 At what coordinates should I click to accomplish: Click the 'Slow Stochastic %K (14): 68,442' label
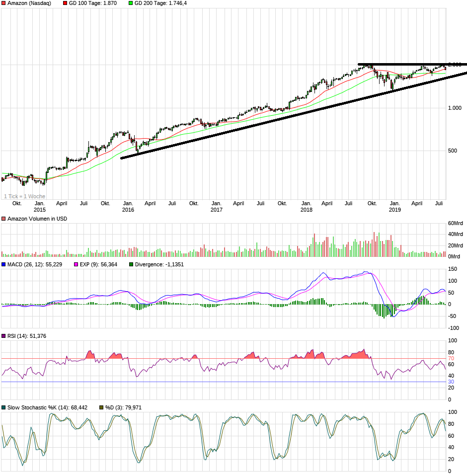click(47, 408)
